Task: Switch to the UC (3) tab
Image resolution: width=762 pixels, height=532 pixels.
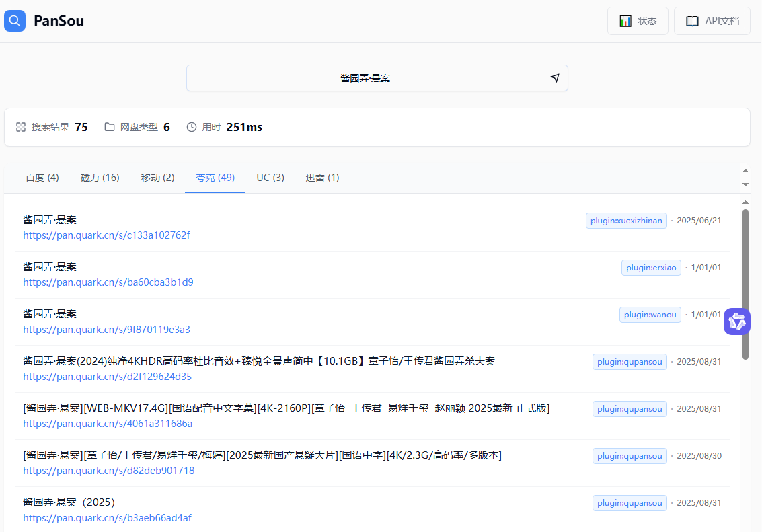Action: 270,178
